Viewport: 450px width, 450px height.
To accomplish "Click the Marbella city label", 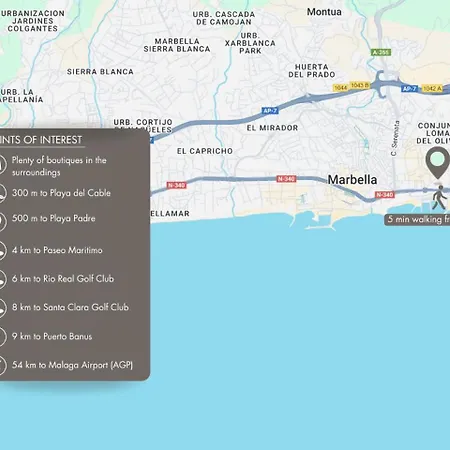I will pyautogui.click(x=352, y=180).
